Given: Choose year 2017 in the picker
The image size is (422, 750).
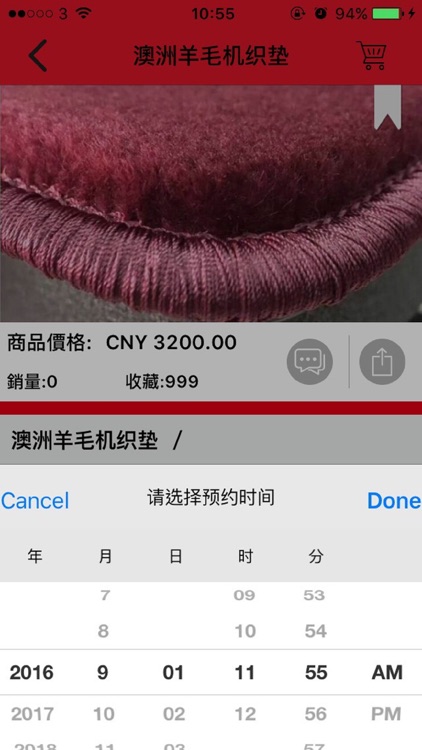Looking at the screenshot, I should 32,714.
